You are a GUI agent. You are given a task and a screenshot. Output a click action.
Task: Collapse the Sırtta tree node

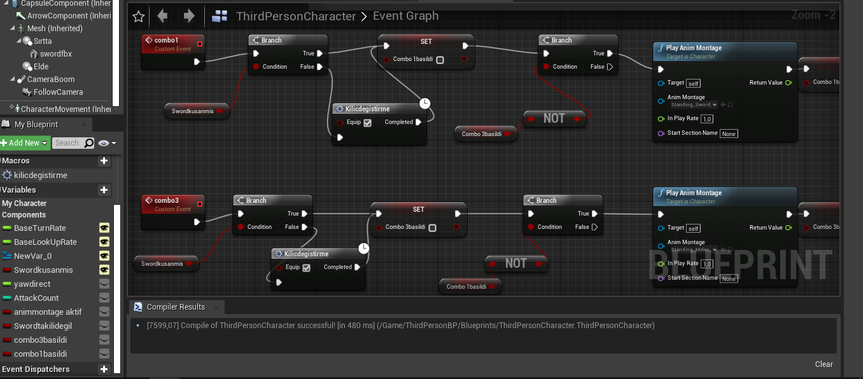tap(19, 41)
